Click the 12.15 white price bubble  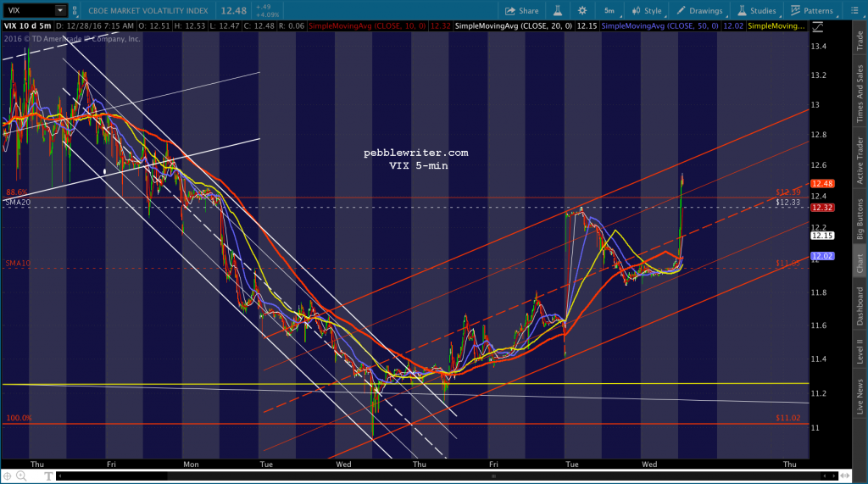pos(822,236)
